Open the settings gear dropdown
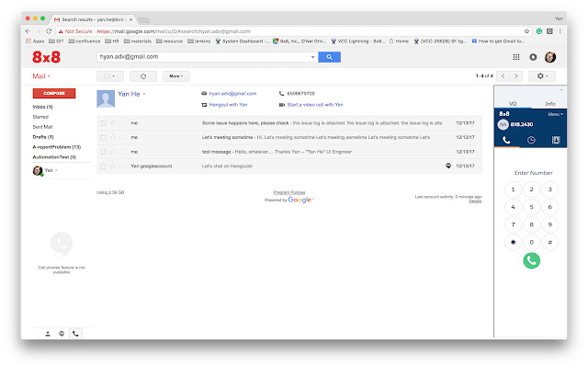 [542, 76]
